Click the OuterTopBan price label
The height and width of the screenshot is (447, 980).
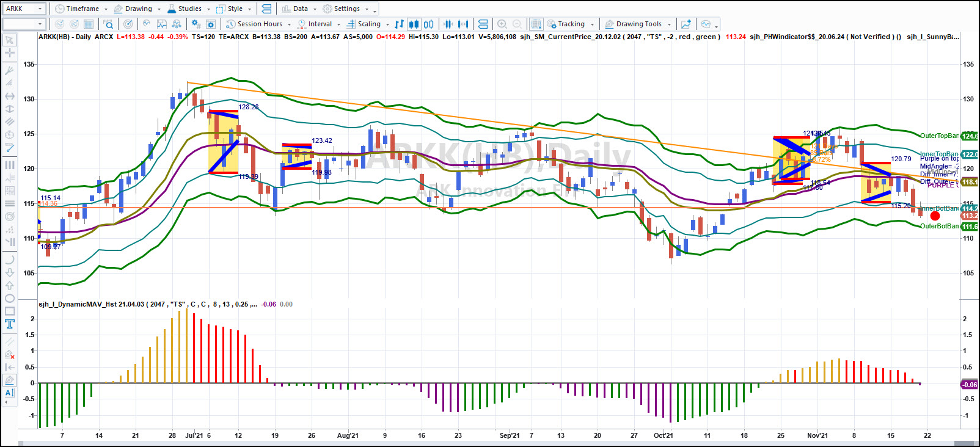[939, 136]
